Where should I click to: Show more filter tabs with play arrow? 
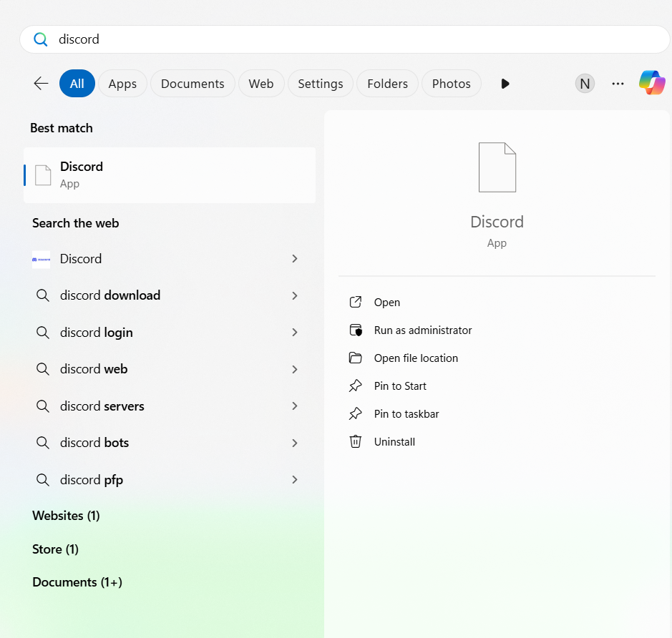[505, 84]
